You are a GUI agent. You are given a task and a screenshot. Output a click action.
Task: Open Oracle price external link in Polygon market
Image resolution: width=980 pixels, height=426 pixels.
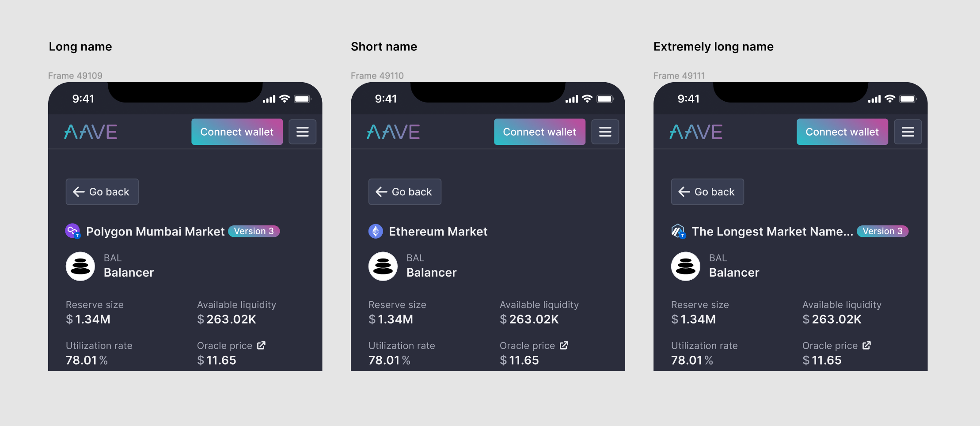tap(262, 345)
